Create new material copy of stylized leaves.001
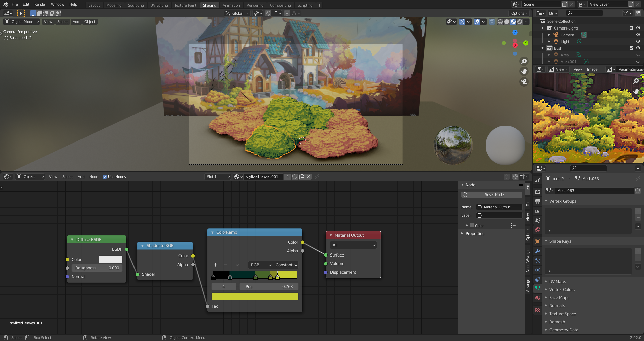Screen dimensions: 644x341 (302, 177)
